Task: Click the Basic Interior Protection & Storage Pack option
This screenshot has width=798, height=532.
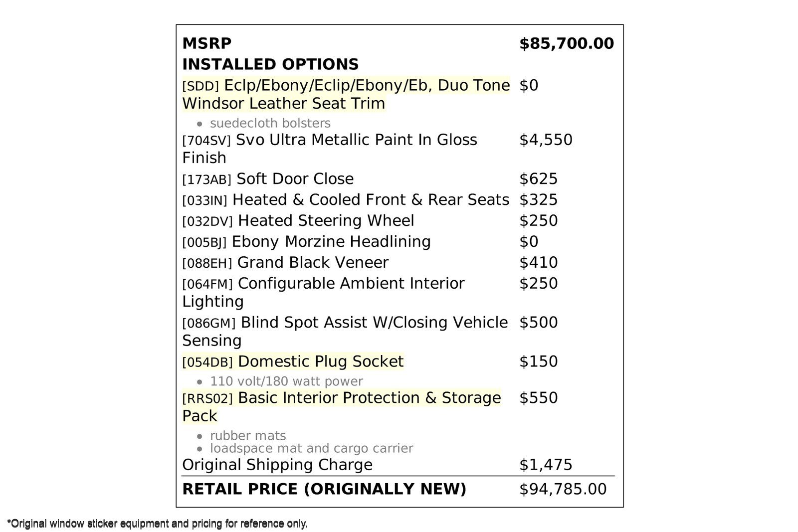Action: pyautogui.click(x=341, y=399)
